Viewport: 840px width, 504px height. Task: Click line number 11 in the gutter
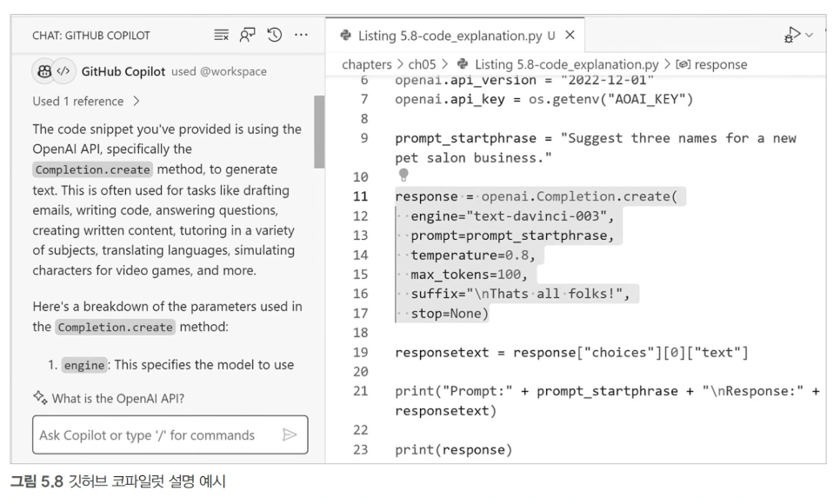point(361,196)
